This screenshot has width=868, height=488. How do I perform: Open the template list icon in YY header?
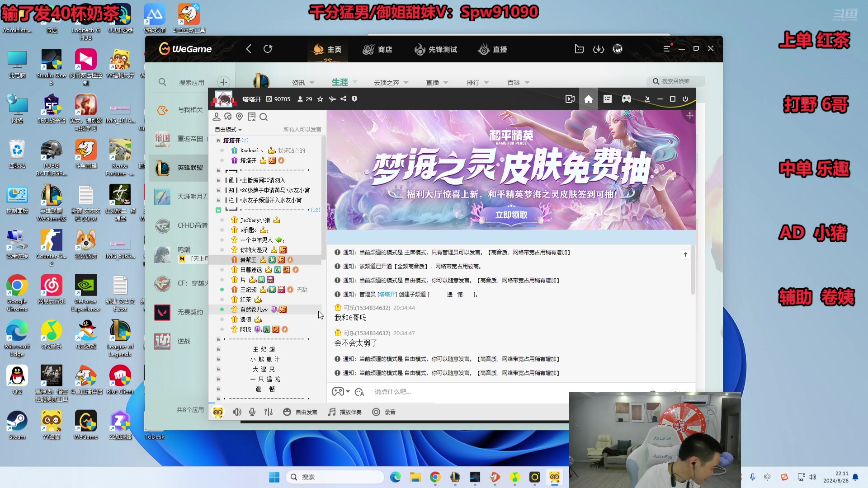[608, 99]
